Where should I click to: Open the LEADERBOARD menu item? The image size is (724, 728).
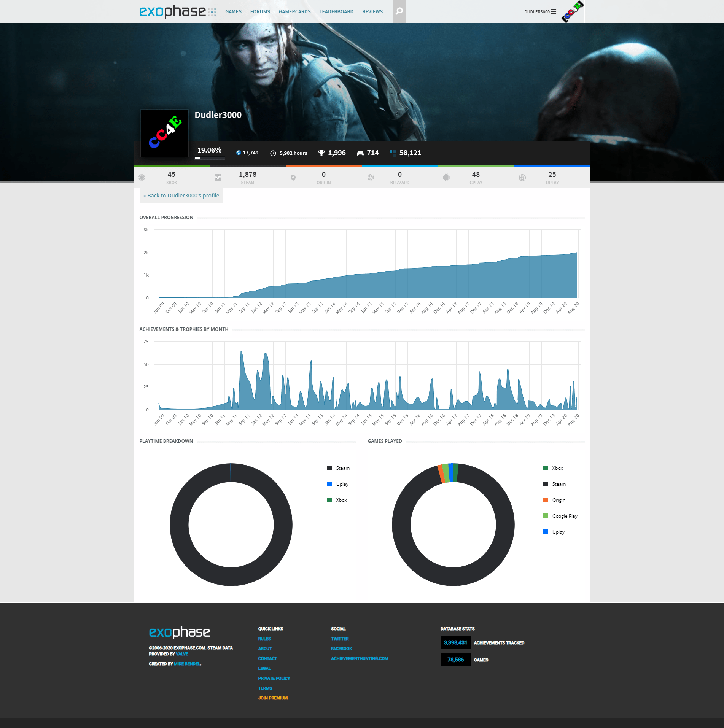click(x=336, y=12)
